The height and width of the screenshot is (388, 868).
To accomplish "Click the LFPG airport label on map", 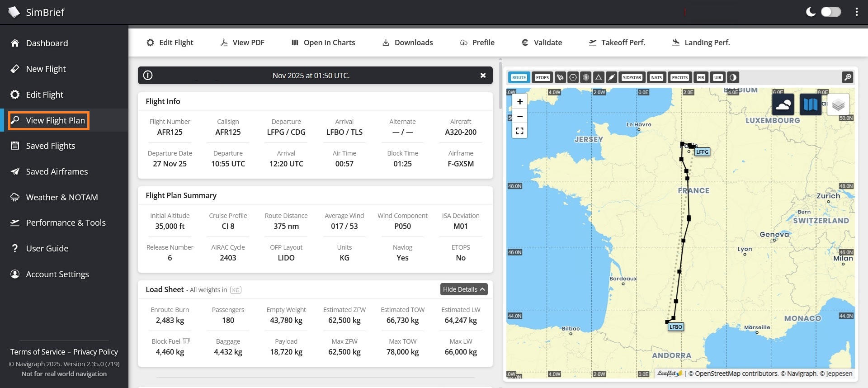I will pos(702,152).
